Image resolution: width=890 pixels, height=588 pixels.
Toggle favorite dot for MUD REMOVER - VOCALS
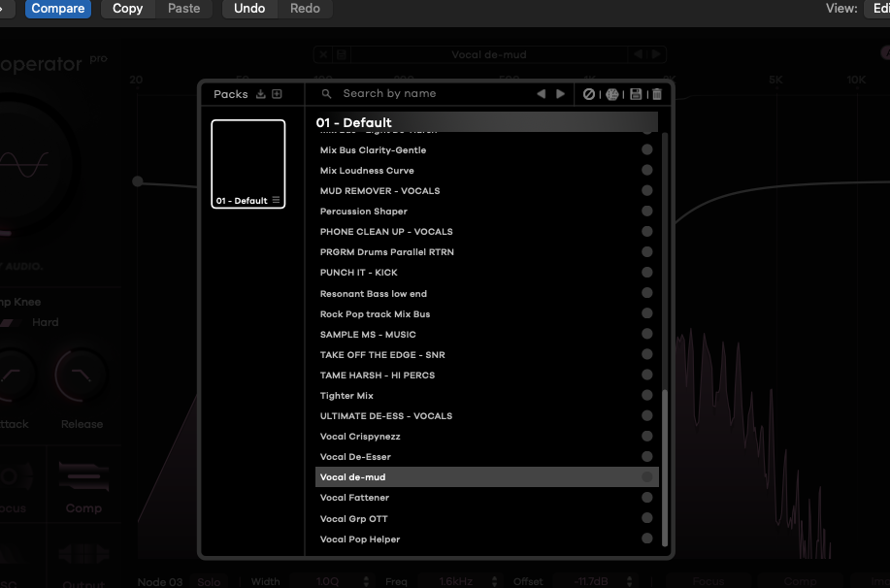[647, 191]
